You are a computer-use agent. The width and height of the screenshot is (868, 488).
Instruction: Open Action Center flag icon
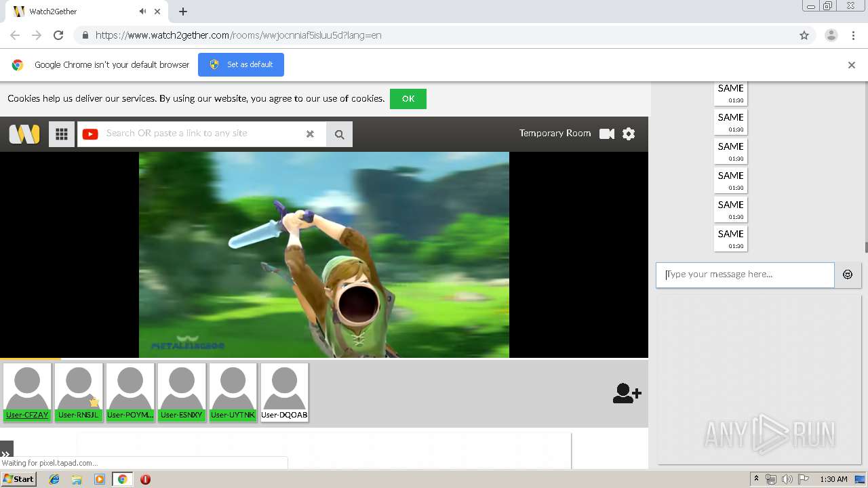804,479
